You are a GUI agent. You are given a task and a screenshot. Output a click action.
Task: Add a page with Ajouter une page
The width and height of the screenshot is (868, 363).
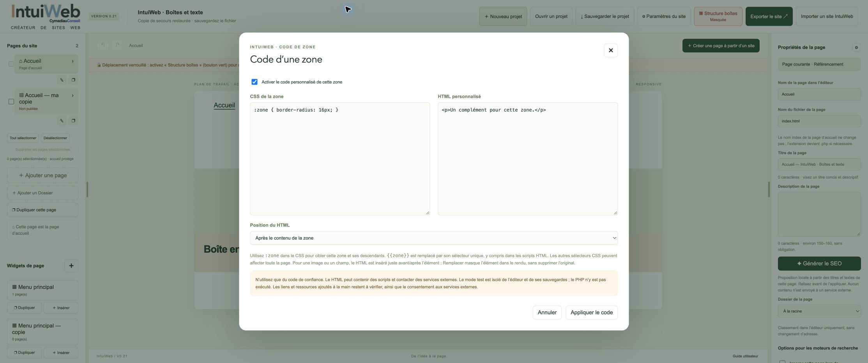42,175
